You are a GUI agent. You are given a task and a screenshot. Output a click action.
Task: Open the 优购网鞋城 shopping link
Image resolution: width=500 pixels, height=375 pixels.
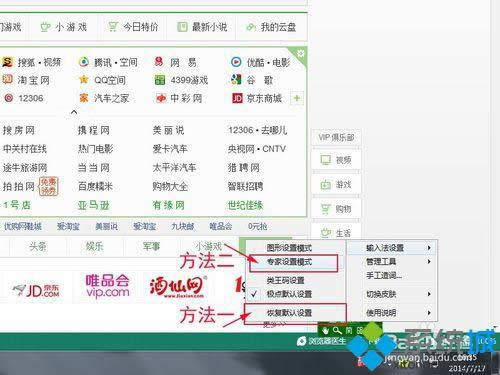tap(23, 227)
